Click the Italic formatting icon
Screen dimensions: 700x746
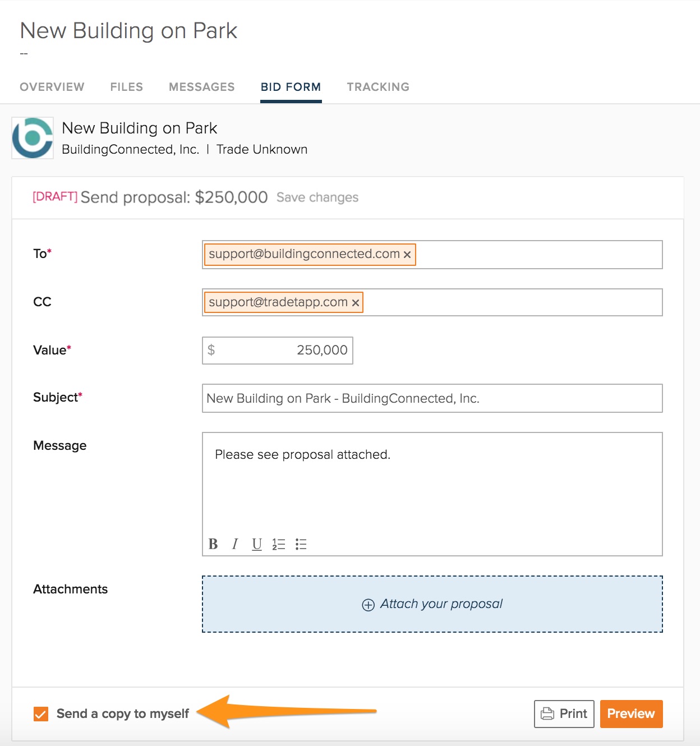(235, 544)
